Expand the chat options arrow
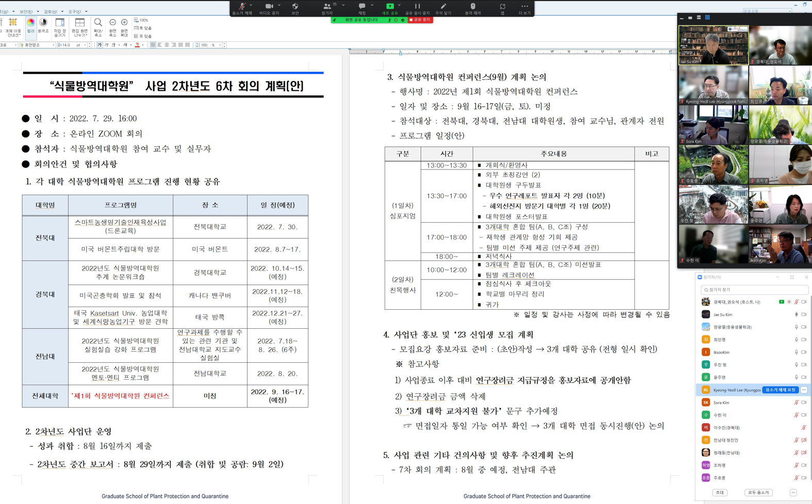Screen dimensions: 812x504 372,5
